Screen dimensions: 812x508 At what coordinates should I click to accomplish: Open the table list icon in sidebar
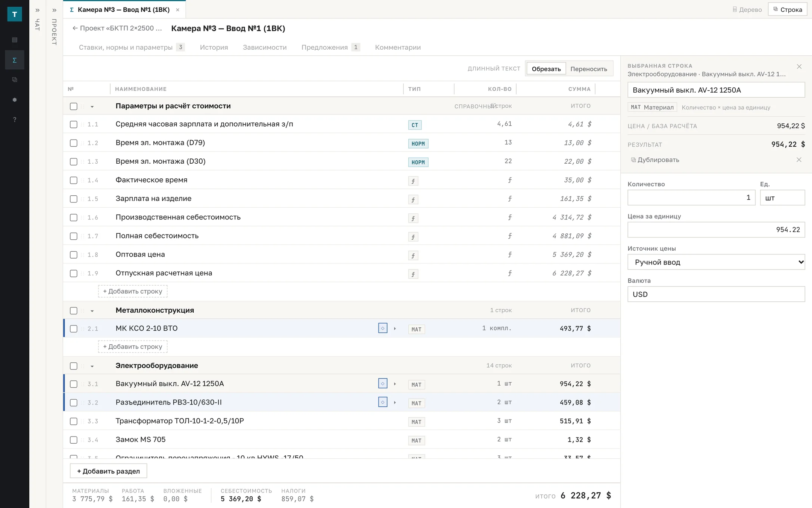[x=15, y=40]
